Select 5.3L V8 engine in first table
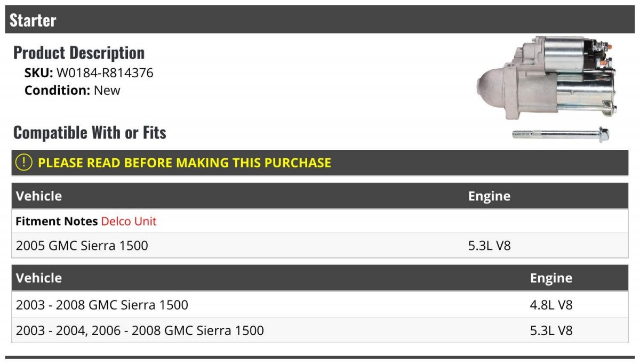Screen dimensions: 640x364 489,246
